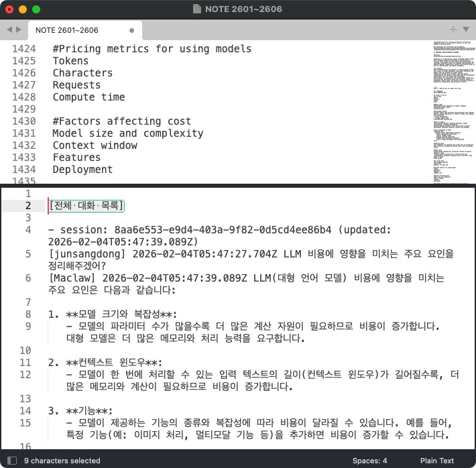Place cursor on '#Pricing metrics for using models'
Screen dimensions: 476x468
pyautogui.click(x=152, y=49)
